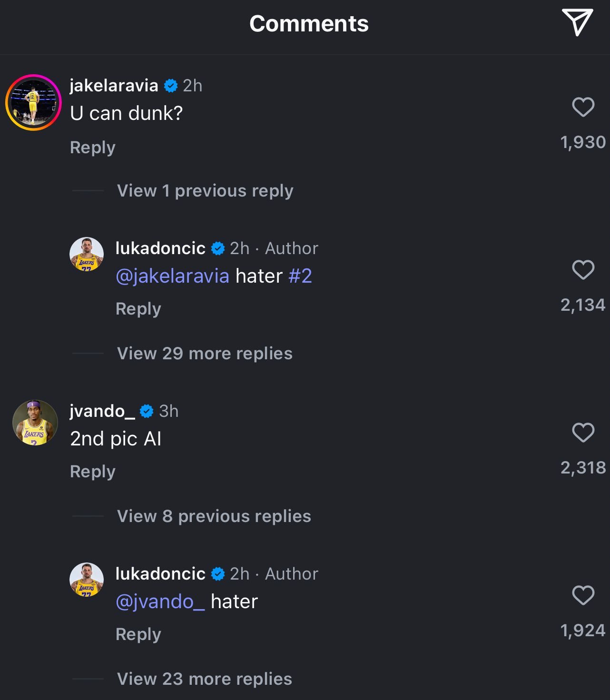Open jvando_'s profile avatar

[x=35, y=423]
